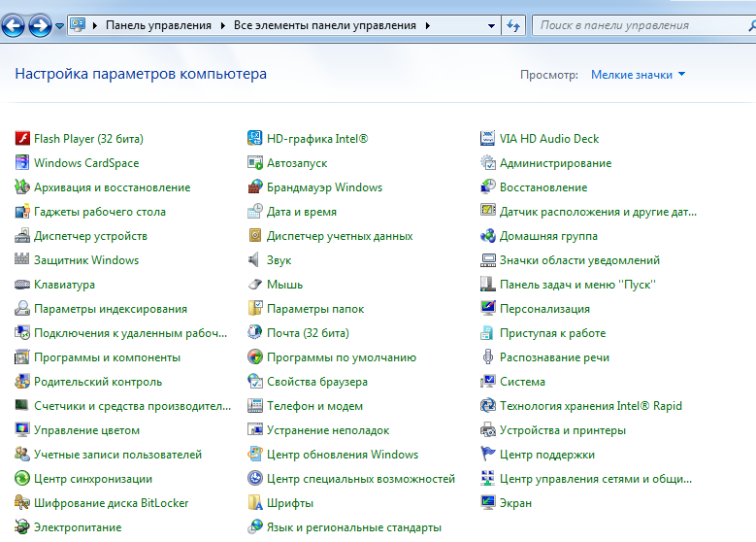Open the Центр поддержки flag icon
This screenshot has width=756, height=542.
click(488, 455)
